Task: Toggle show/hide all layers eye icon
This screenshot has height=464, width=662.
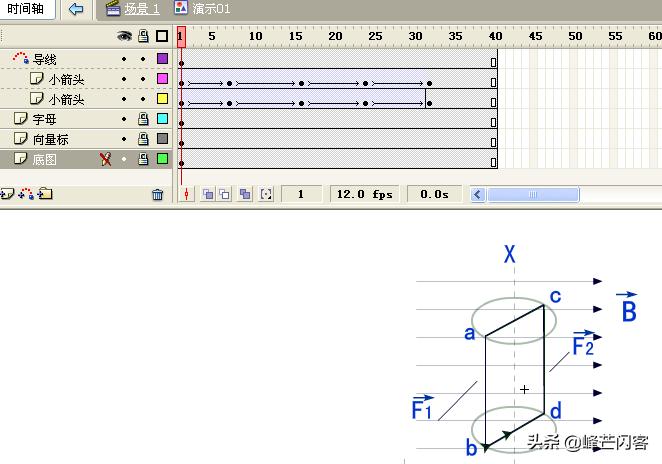Action: 124,36
